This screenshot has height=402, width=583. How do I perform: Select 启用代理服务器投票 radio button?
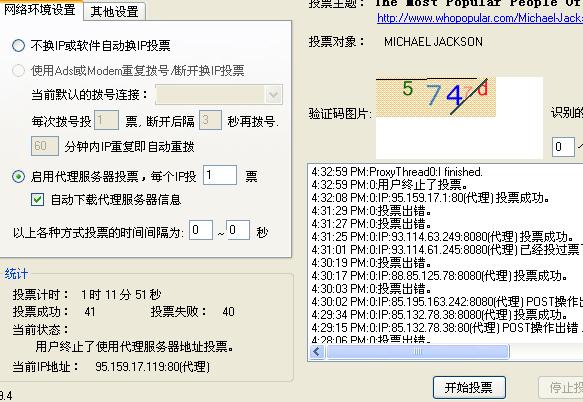click(18, 176)
